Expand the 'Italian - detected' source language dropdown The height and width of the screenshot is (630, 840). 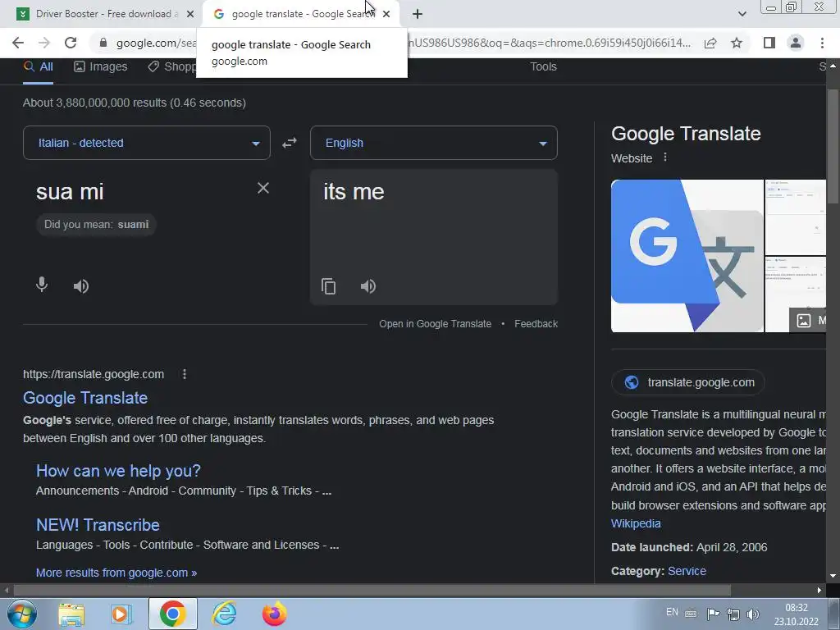147,143
